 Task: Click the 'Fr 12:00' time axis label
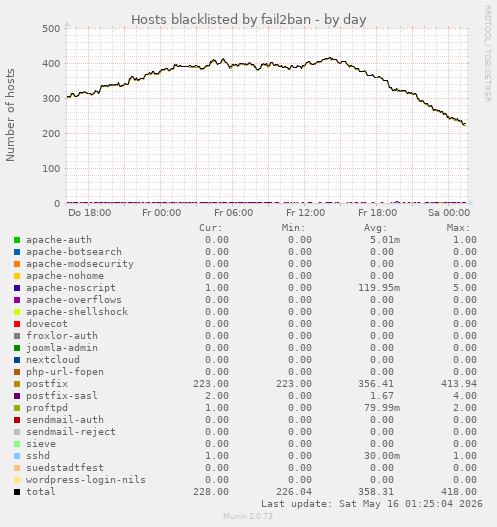pos(305,213)
